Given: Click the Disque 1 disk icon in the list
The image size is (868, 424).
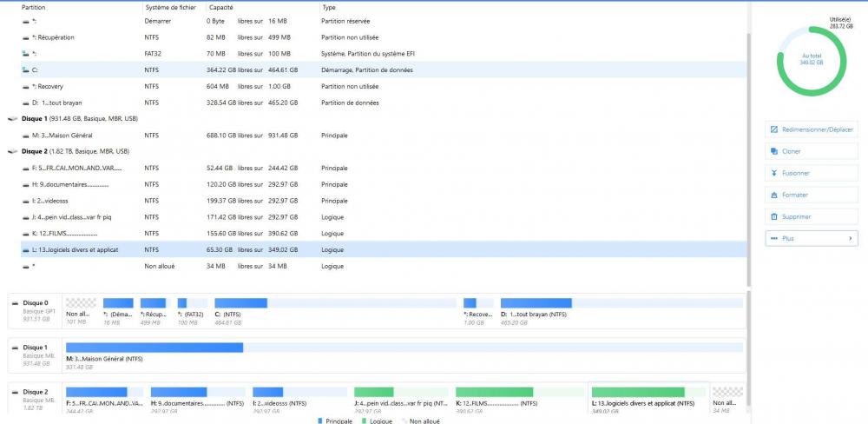Looking at the screenshot, I should [x=12, y=119].
